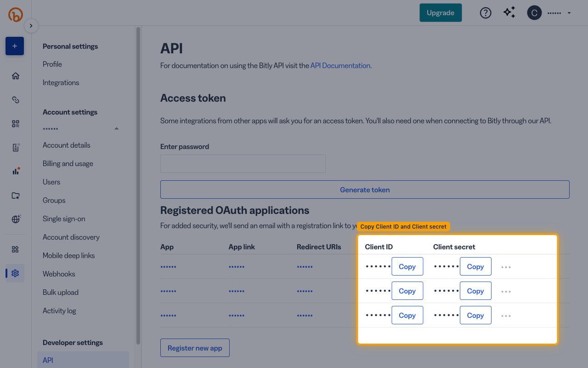Screen dimensions: 588x368
Task: Click the sparkles AI icon
Action: tap(509, 13)
